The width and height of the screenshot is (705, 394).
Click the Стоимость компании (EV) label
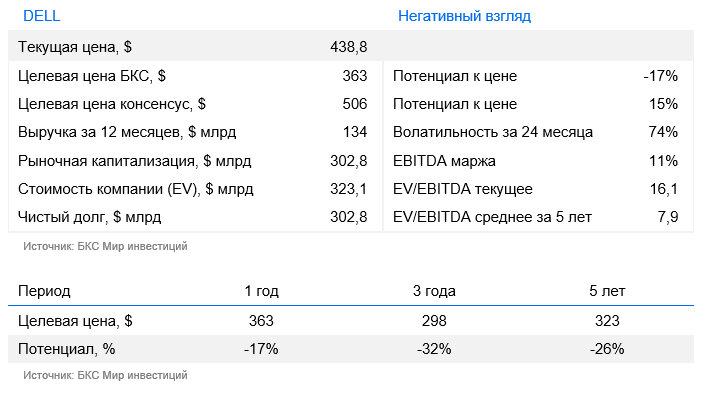click(x=136, y=189)
